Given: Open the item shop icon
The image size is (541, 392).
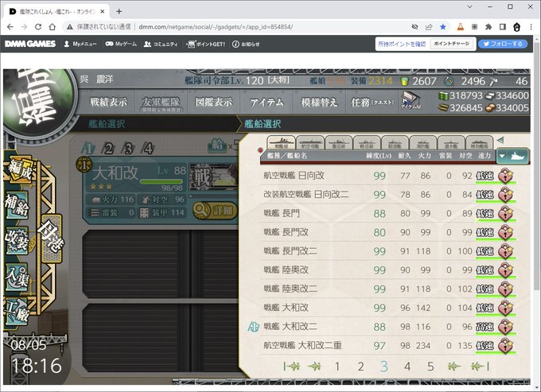Looking at the screenshot, I should (411, 100).
